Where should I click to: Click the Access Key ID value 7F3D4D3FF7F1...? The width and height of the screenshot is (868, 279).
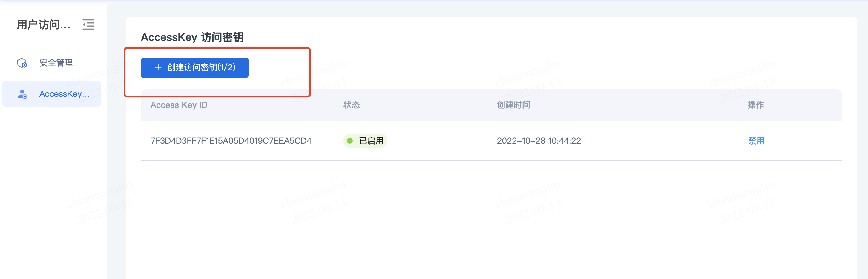click(x=231, y=141)
